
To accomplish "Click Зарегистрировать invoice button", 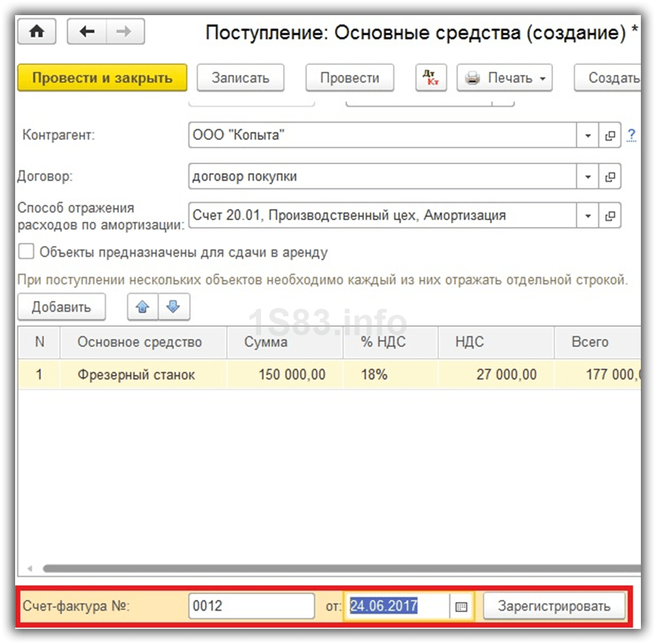I will pyautogui.click(x=554, y=606).
